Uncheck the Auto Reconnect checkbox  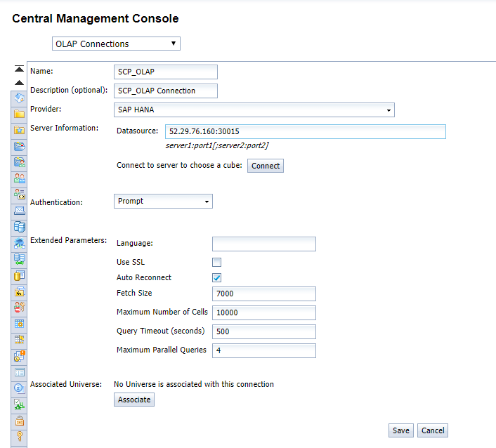coord(216,277)
